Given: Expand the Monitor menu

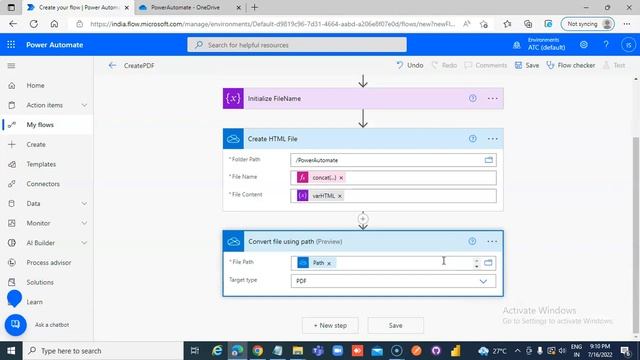Looking at the screenshot, I should click(84, 223).
